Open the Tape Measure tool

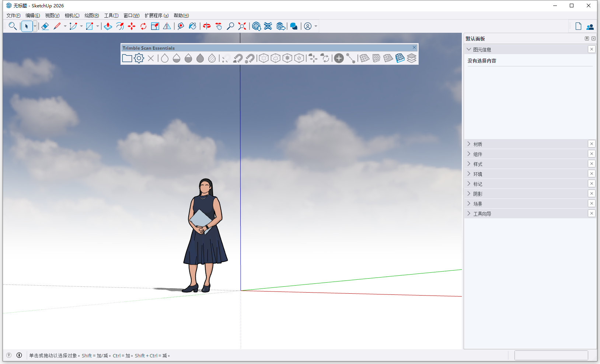click(x=181, y=26)
